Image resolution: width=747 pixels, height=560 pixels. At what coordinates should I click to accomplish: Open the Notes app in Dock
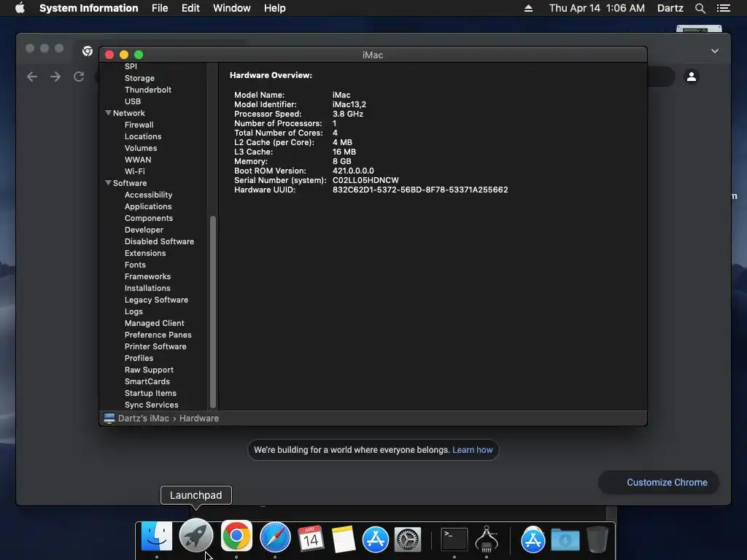(343, 539)
